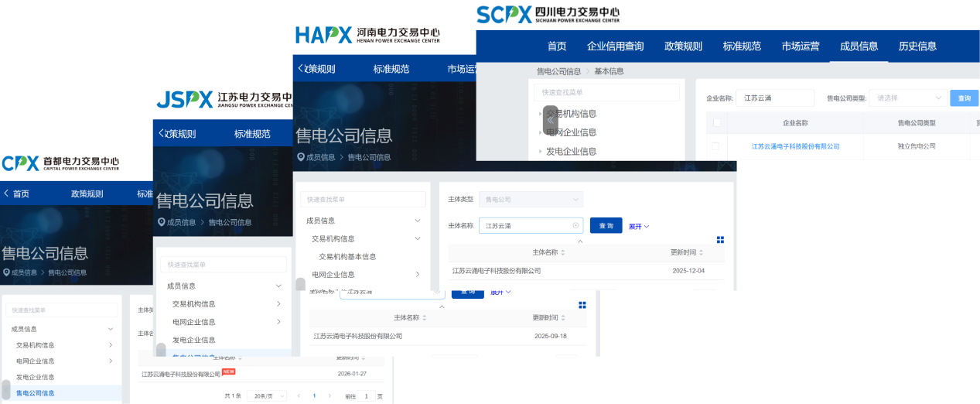Click the sort icon on 更新时间 header dated 2025-12-04
Viewport: 980px width, 404px height.
coord(701,252)
